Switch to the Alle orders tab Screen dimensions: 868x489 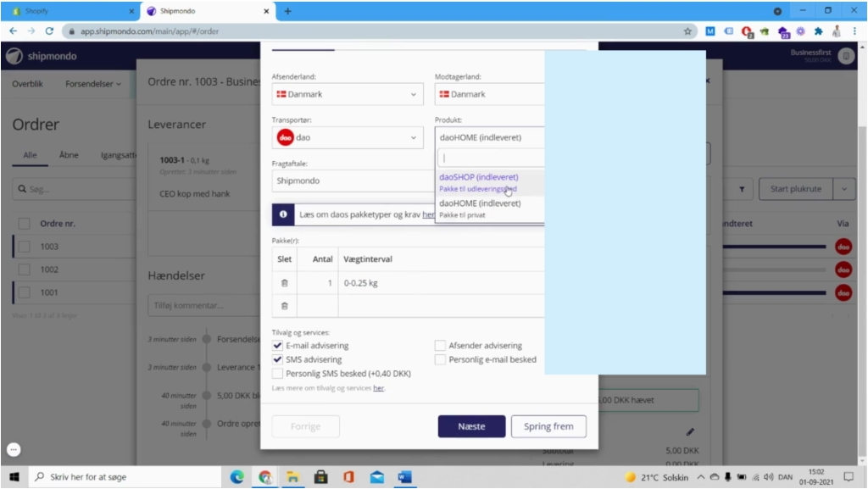[30, 155]
